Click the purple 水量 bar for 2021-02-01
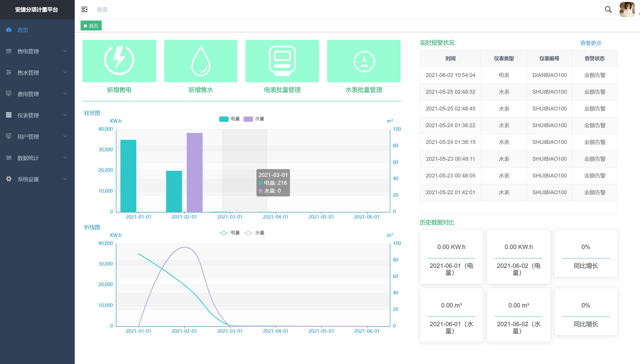640x364 pixels. click(x=194, y=172)
